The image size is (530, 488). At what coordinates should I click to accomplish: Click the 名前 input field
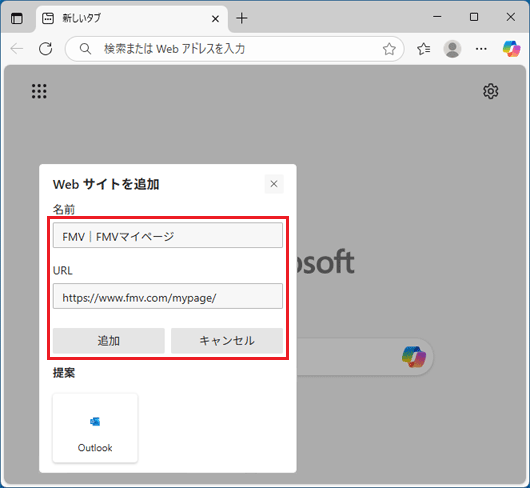[x=168, y=236]
